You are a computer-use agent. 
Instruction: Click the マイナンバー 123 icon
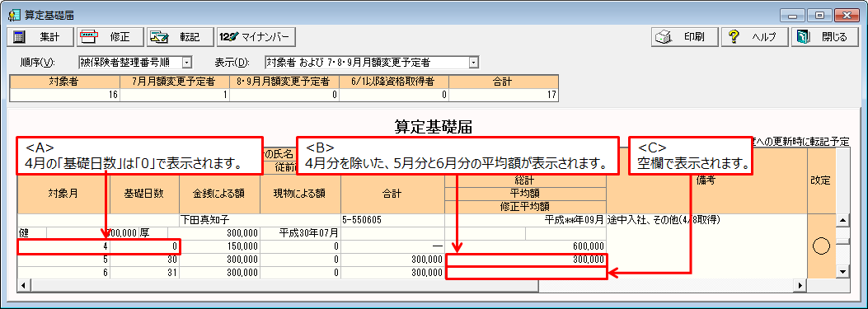click(x=228, y=38)
